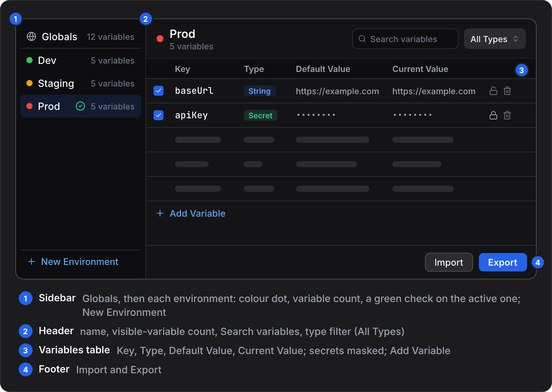Click the baseUrl key name
Viewport: 552px width, 392px height.
[194, 91]
